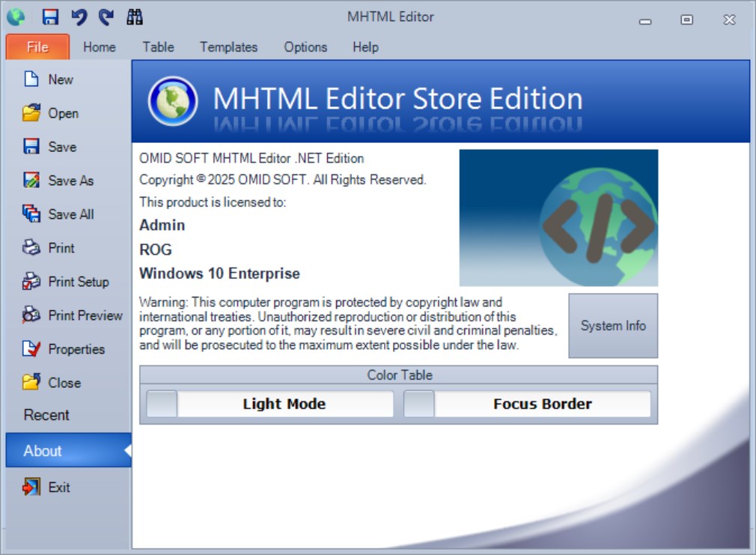Close the MHTML Editor window
Image resolution: width=756 pixels, height=555 pixels.
[729, 19]
